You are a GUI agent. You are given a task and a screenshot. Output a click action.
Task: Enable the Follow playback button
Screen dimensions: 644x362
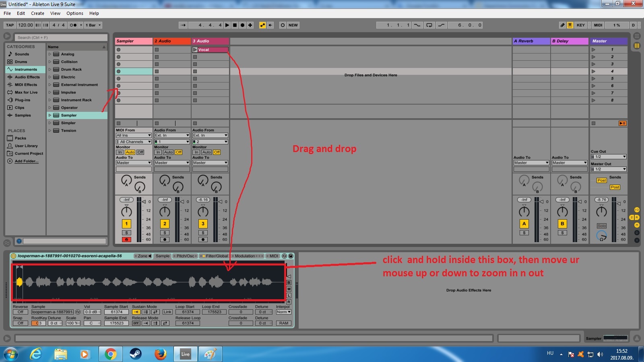click(x=183, y=25)
